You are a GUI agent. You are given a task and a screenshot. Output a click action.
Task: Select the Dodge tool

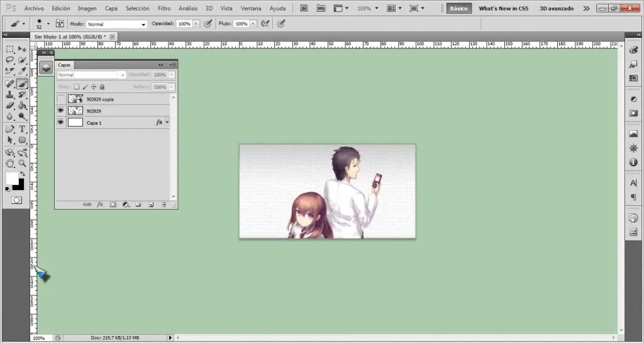[22, 117]
